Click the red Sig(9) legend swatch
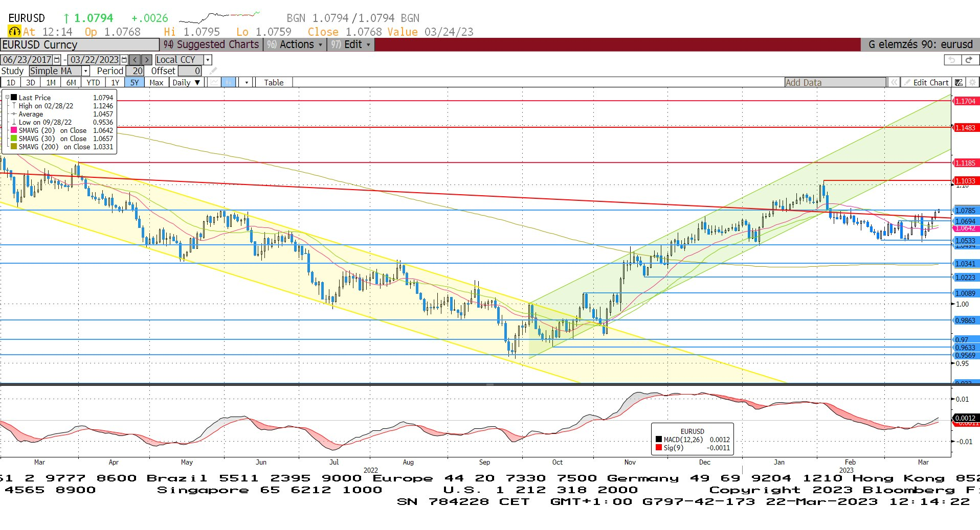The height and width of the screenshot is (530, 980). click(x=659, y=448)
